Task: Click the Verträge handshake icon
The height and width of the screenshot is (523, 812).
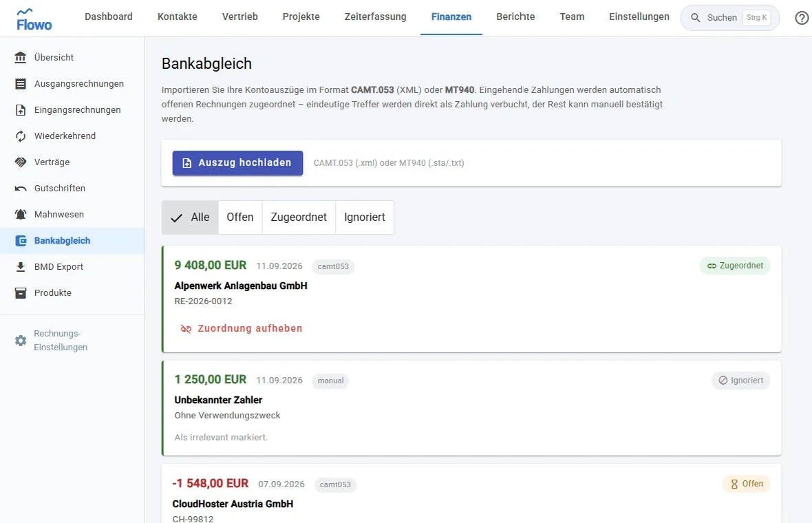Action: 20,162
